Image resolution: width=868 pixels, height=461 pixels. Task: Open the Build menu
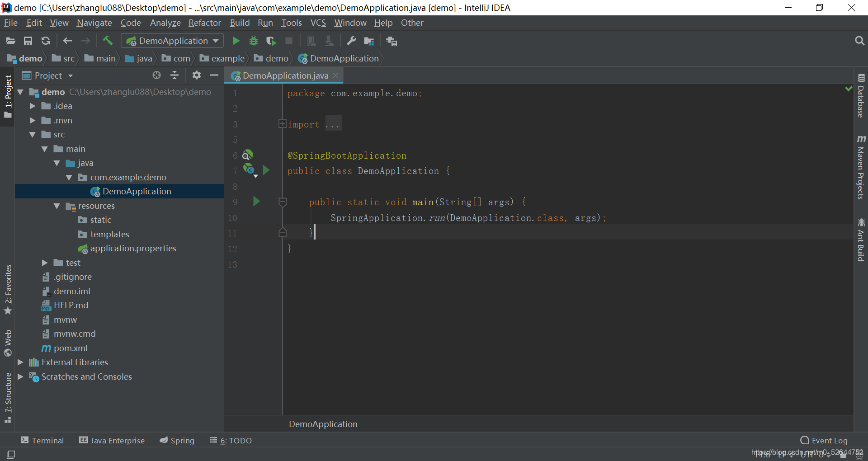pos(240,23)
